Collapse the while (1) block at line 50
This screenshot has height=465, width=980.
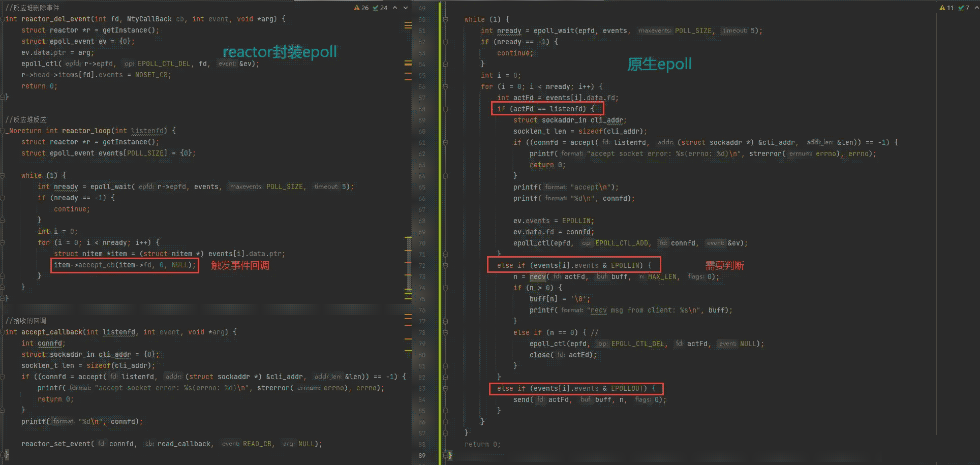pyautogui.click(x=445, y=19)
